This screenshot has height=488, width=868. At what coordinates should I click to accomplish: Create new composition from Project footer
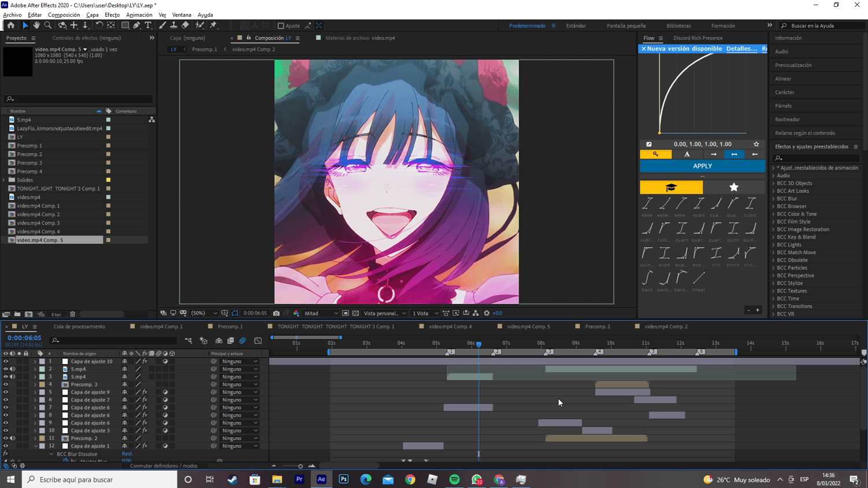pos(29,314)
